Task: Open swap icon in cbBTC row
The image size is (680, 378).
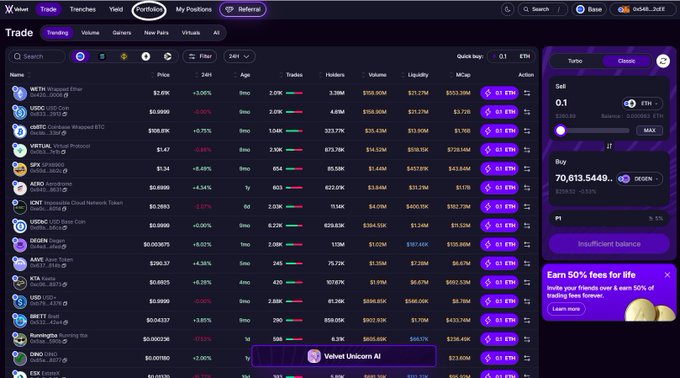Action: pos(527,130)
